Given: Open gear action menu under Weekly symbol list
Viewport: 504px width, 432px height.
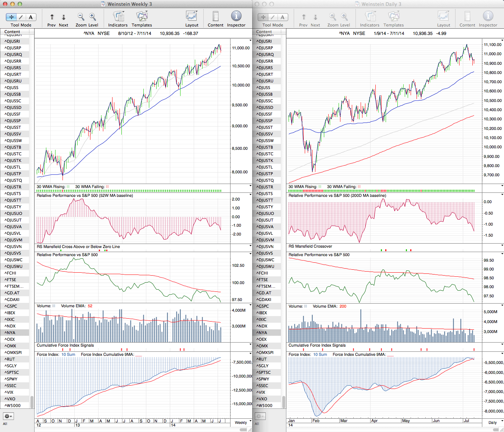Looking at the screenshot, I should (x=8, y=416).
